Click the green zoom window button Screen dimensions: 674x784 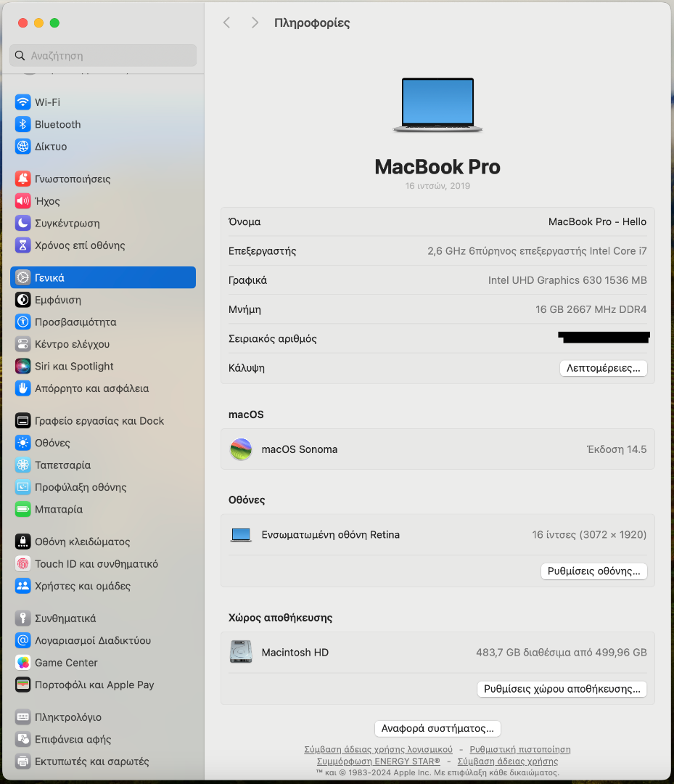[x=54, y=23]
